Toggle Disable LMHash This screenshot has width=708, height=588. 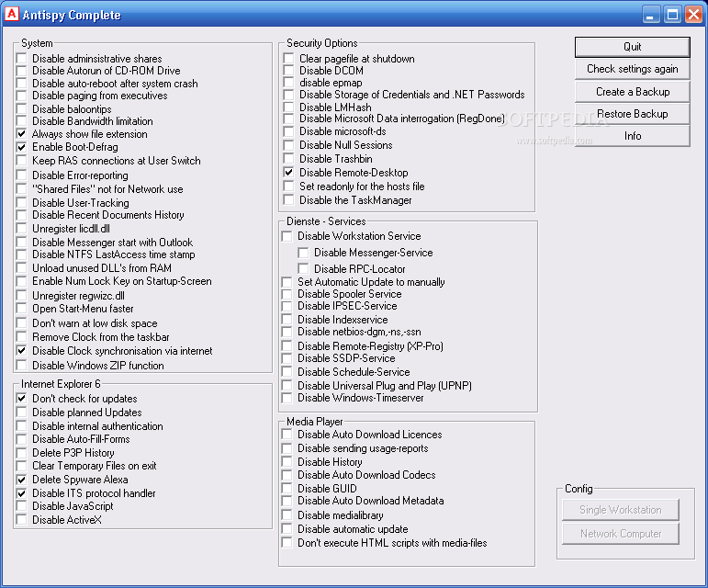[x=288, y=107]
